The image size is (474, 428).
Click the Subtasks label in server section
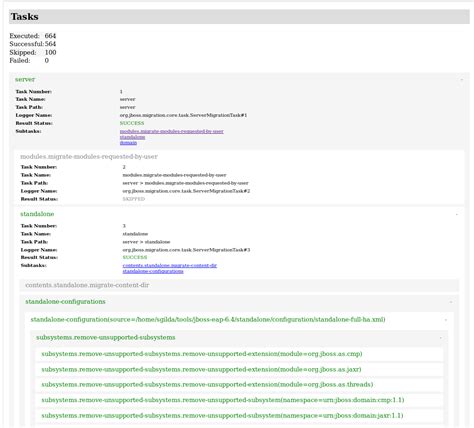tap(28, 131)
